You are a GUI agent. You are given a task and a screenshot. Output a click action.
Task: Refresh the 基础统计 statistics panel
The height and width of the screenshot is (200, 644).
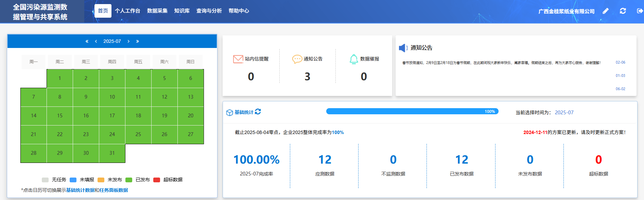pyautogui.click(x=258, y=112)
